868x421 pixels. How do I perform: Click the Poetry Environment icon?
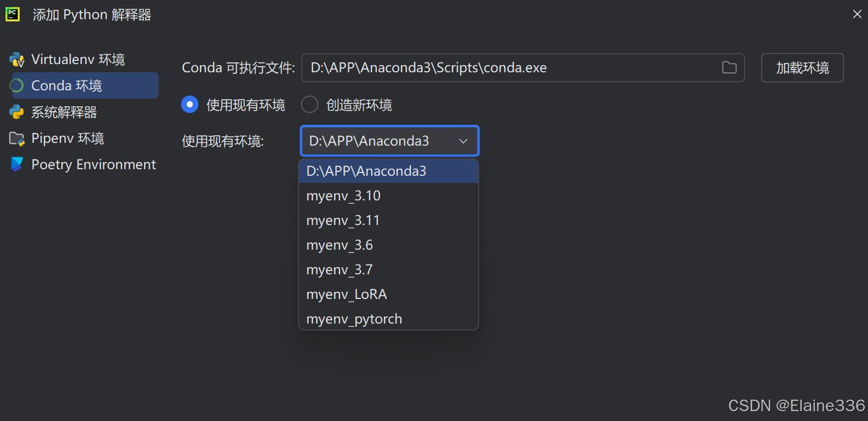click(17, 164)
